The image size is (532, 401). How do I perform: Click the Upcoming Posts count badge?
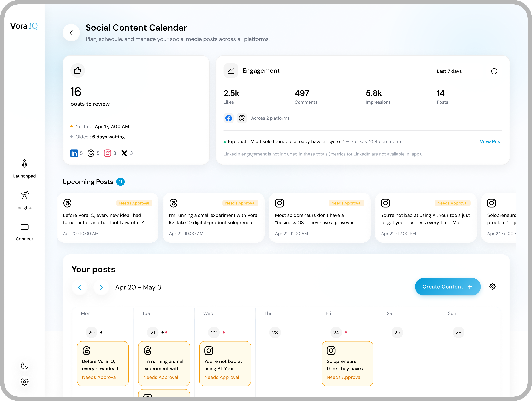click(120, 182)
